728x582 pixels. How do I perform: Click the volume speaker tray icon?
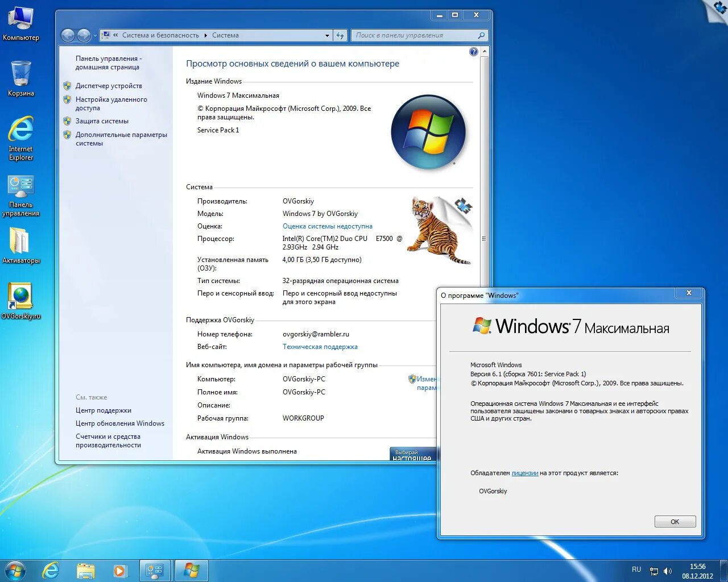click(668, 571)
